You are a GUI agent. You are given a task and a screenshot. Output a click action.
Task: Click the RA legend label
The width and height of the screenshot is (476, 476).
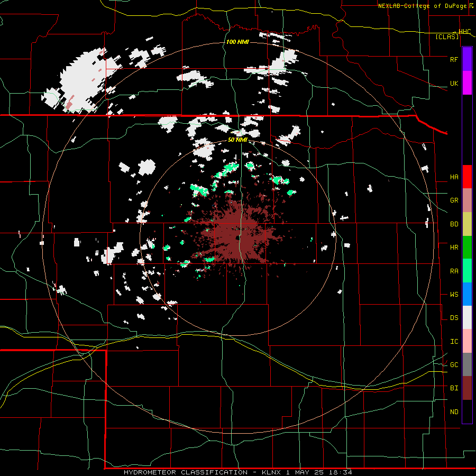click(x=454, y=271)
